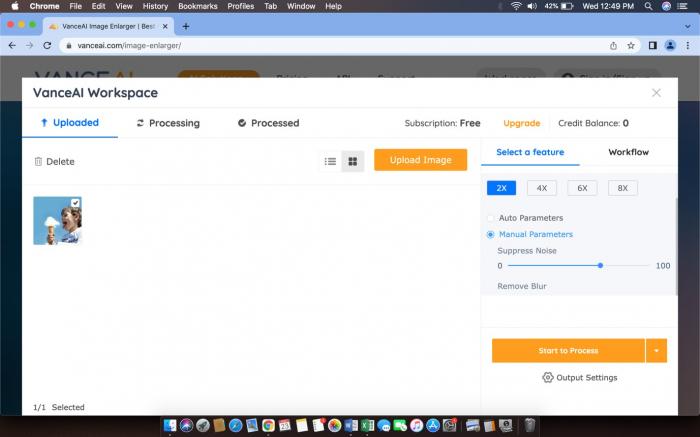
Task: Go forward in browser history
Action: (x=29, y=46)
